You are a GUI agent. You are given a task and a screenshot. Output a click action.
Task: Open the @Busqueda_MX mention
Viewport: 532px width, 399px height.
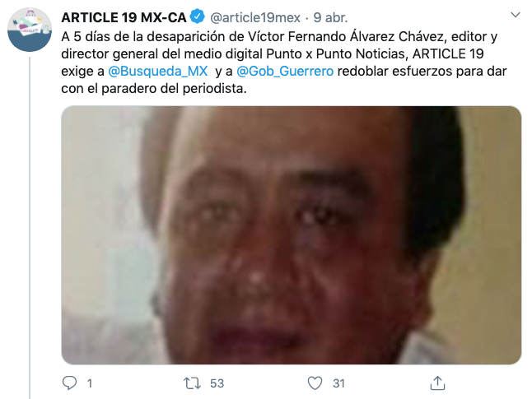158,72
